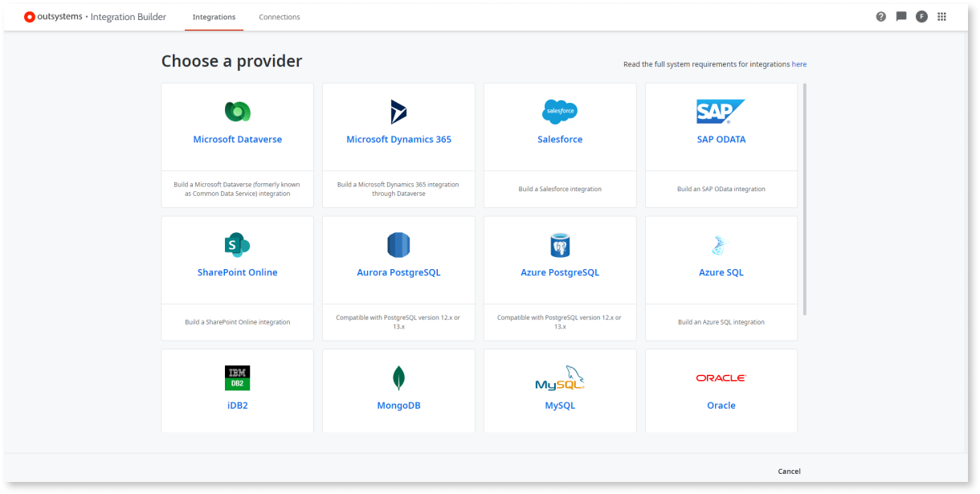
Task: Open the system requirements 'here' link
Action: pyautogui.click(x=798, y=63)
